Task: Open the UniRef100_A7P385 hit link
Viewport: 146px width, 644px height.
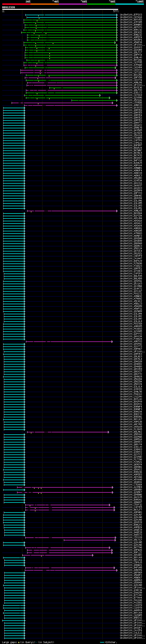Action: (131, 22)
